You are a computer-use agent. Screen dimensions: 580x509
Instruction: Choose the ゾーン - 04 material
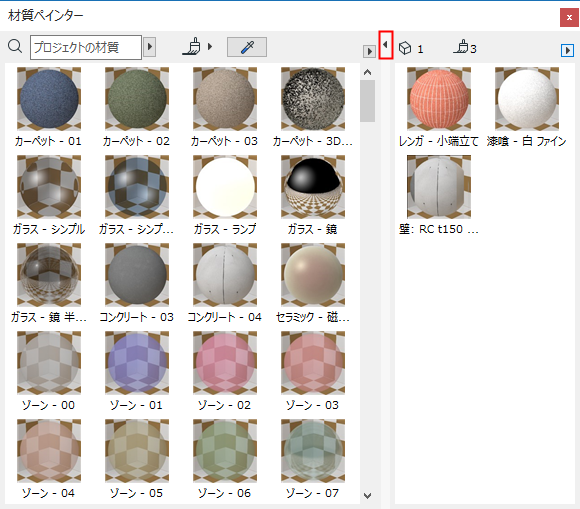[x=49, y=451]
